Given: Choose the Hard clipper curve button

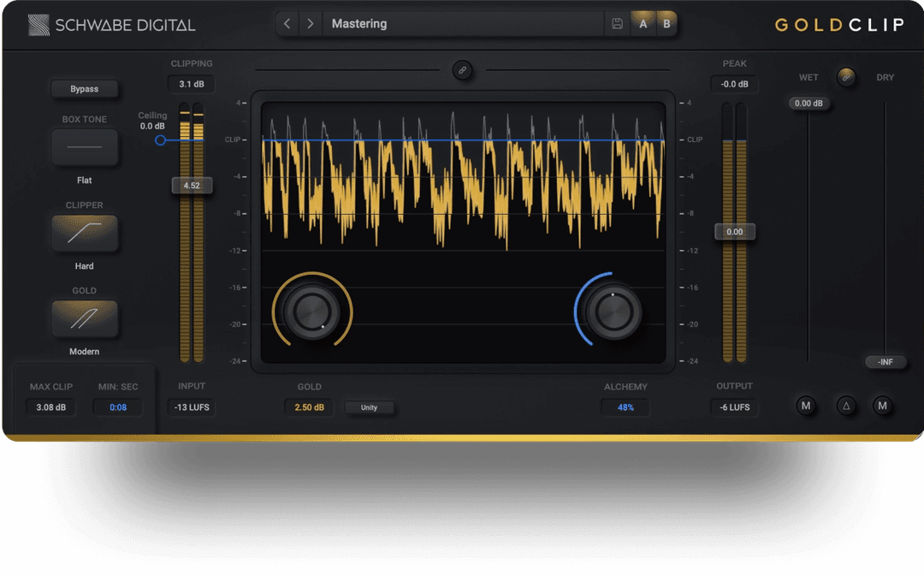Looking at the screenshot, I should [84, 234].
